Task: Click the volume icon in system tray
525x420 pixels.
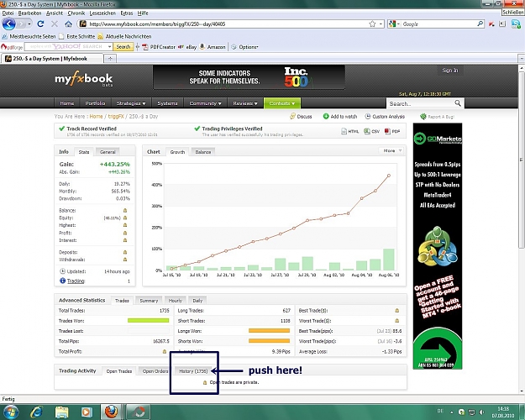Action: pyautogui.click(x=481, y=412)
